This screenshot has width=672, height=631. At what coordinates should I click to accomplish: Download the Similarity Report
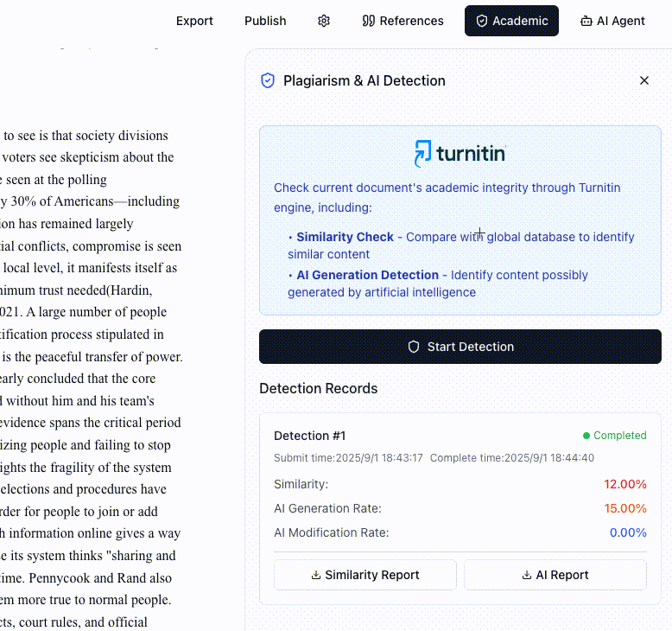365,575
